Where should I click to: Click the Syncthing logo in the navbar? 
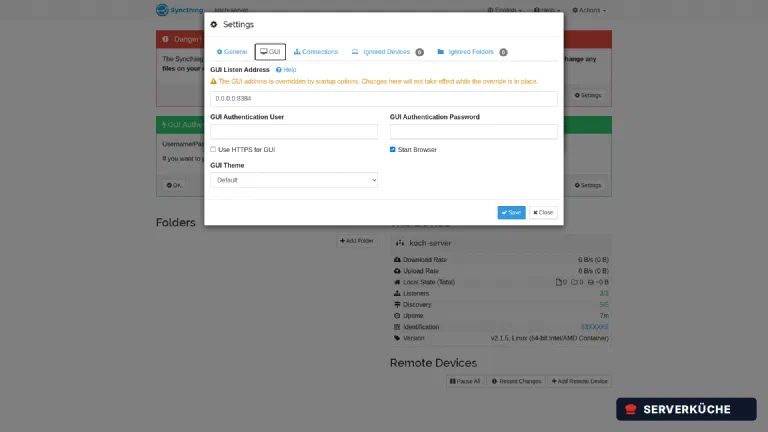tap(179, 10)
